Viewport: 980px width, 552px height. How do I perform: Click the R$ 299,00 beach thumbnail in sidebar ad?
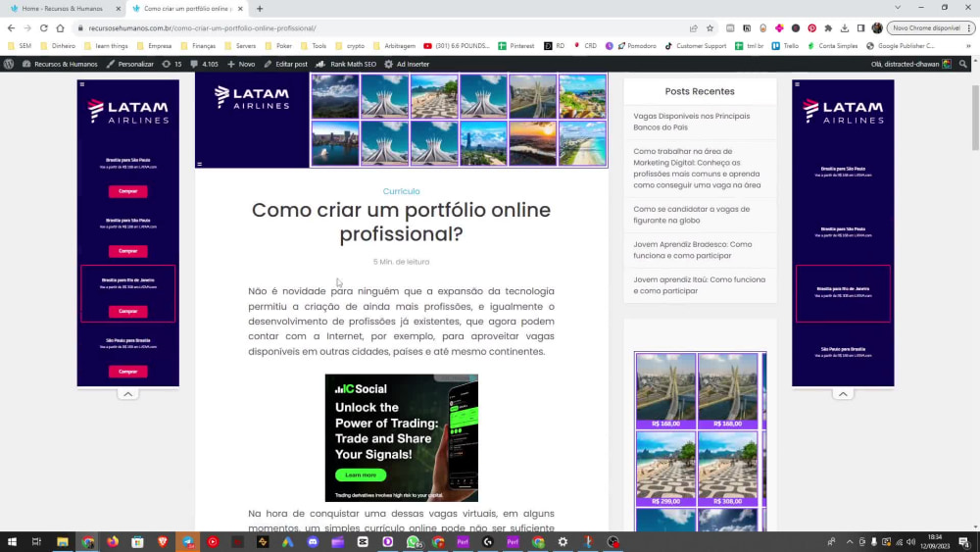point(665,469)
